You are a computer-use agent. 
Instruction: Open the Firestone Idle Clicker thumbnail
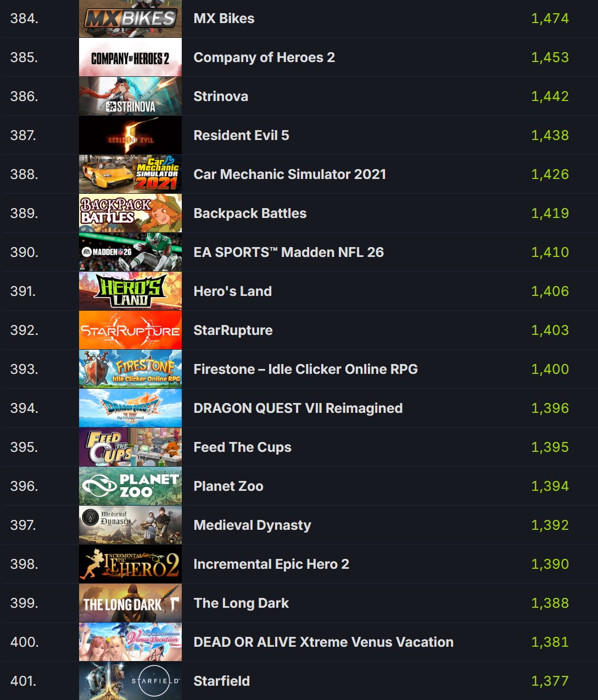[x=130, y=369]
